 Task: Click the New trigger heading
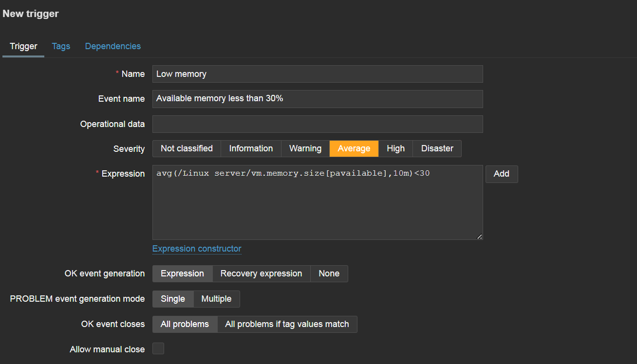[31, 14]
